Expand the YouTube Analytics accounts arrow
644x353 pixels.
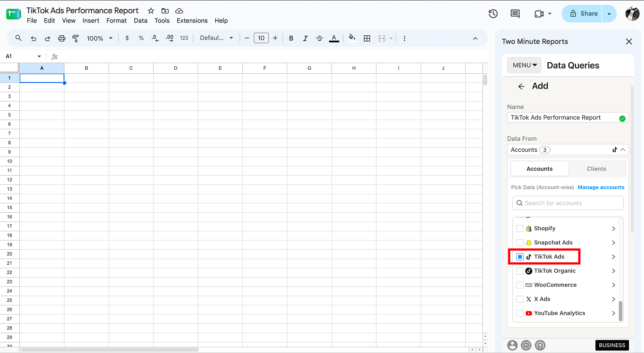(614, 313)
